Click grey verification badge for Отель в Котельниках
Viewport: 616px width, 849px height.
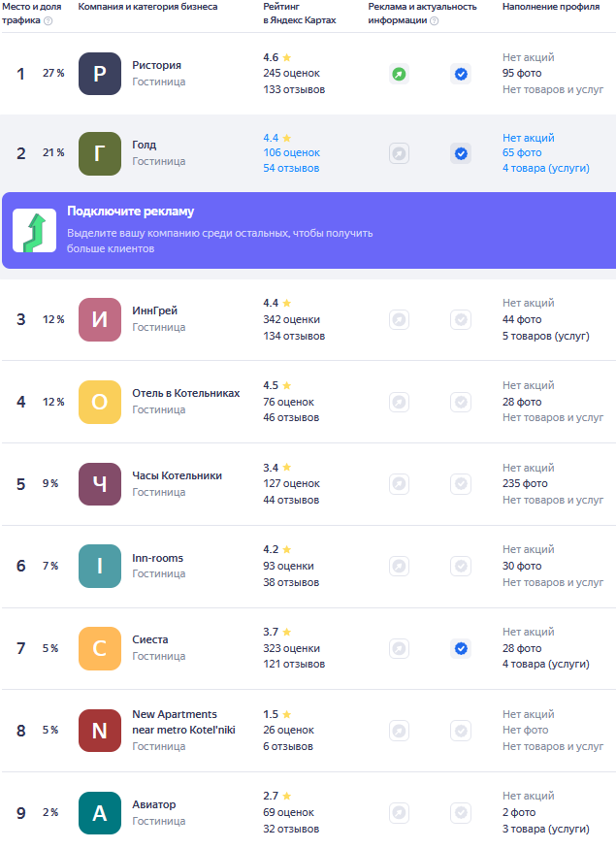click(x=461, y=403)
